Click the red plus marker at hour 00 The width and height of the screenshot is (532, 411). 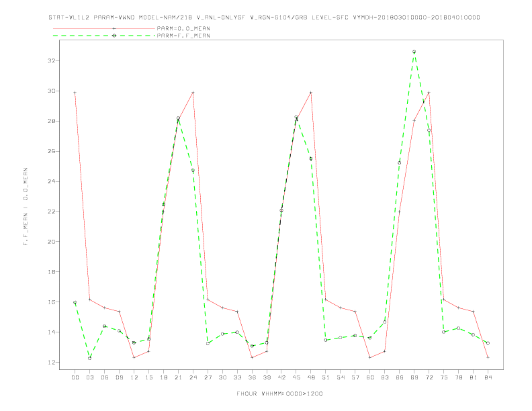tap(75, 93)
